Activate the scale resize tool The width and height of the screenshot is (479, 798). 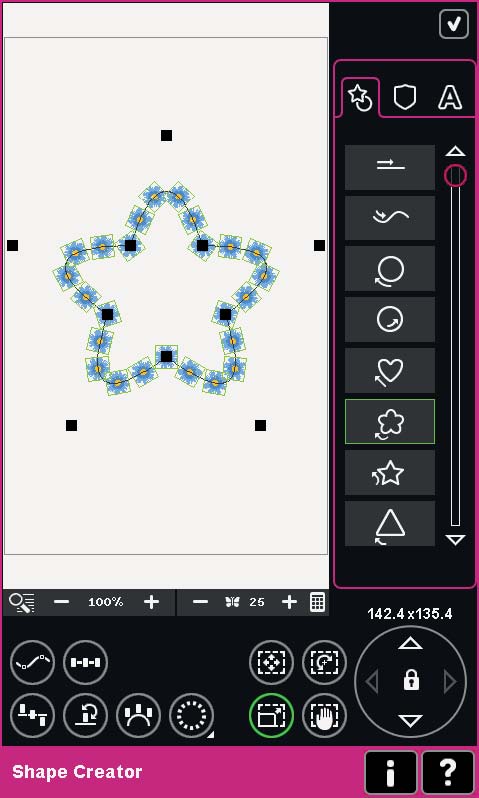pos(271,715)
